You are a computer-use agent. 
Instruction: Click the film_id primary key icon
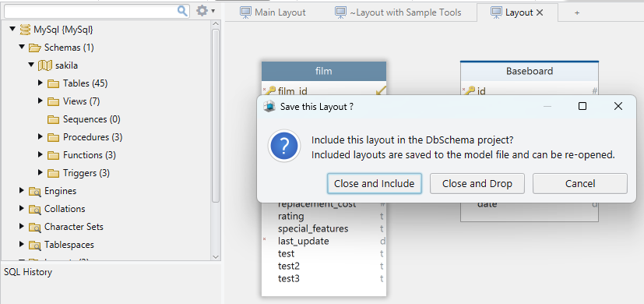pyautogui.click(x=271, y=90)
